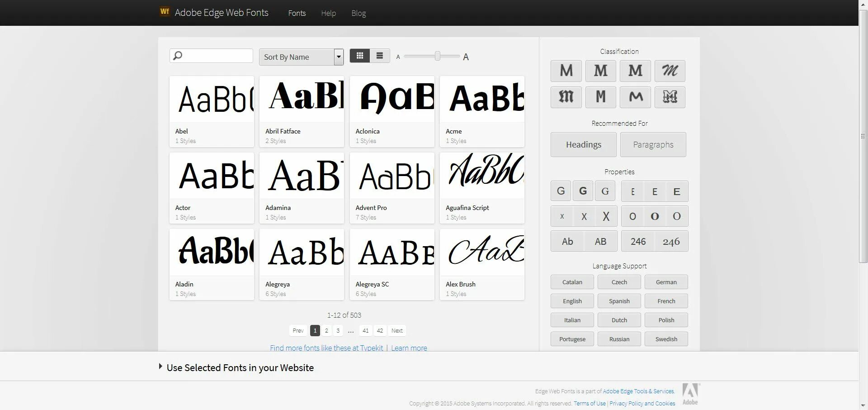The height and width of the screenshot is (410, 868).
Task: Open the Blog nav item
Action: point(359,13)
